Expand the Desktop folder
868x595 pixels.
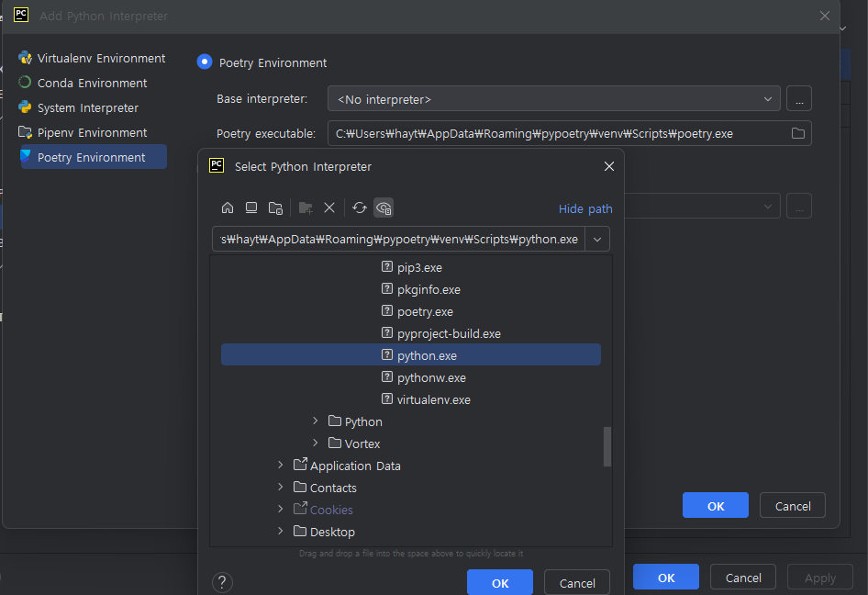(281, 532)
